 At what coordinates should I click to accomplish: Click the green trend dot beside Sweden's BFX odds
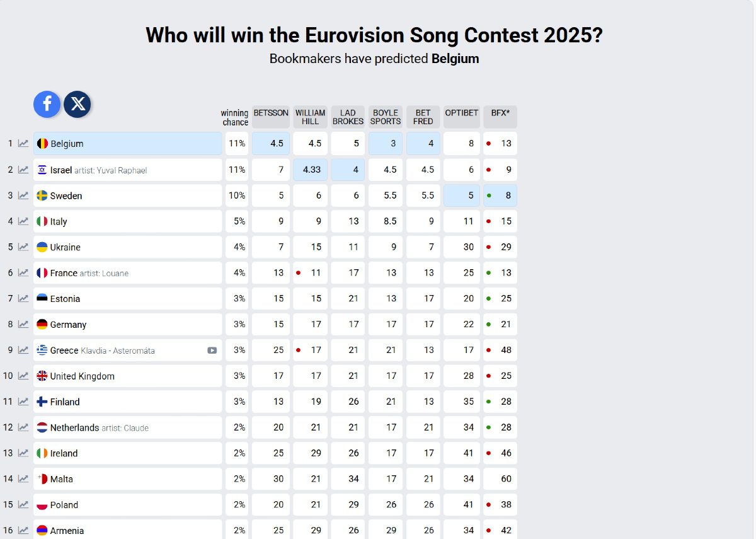tap(490, 195)
